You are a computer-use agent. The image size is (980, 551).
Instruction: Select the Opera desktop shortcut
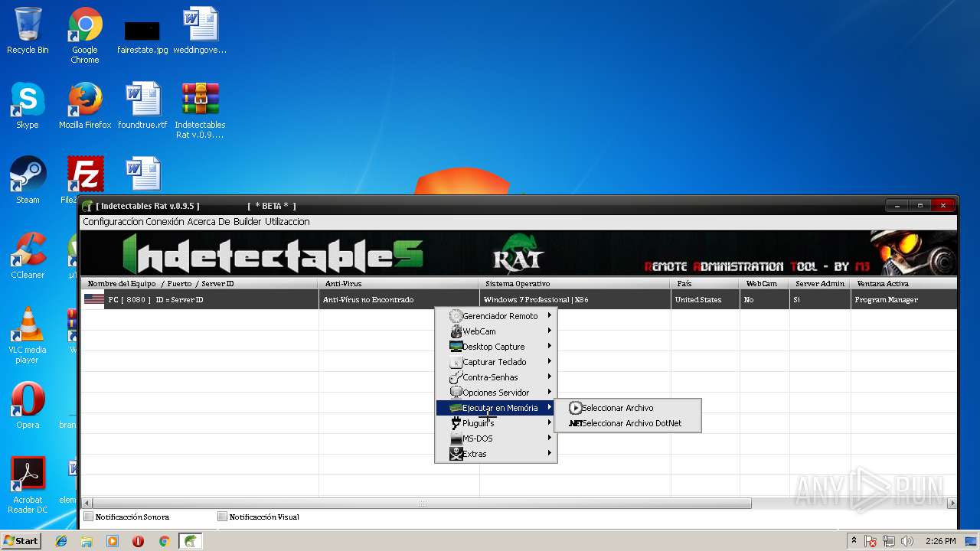pyautogui.click(x=28, y=406)
